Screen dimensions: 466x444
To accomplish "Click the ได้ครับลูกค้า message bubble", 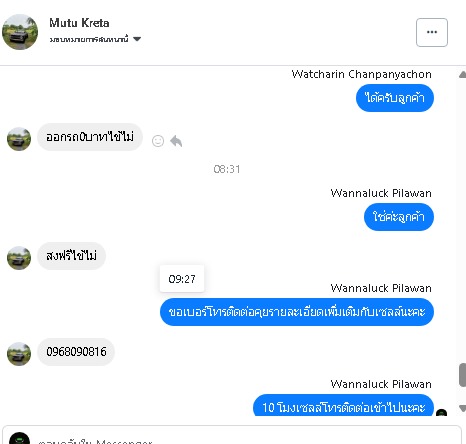I will [x=395, y=98].
